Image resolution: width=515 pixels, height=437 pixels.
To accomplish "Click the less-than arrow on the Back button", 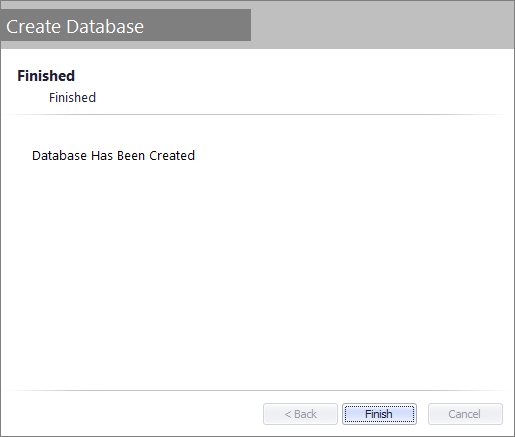I will coord(288,414).
